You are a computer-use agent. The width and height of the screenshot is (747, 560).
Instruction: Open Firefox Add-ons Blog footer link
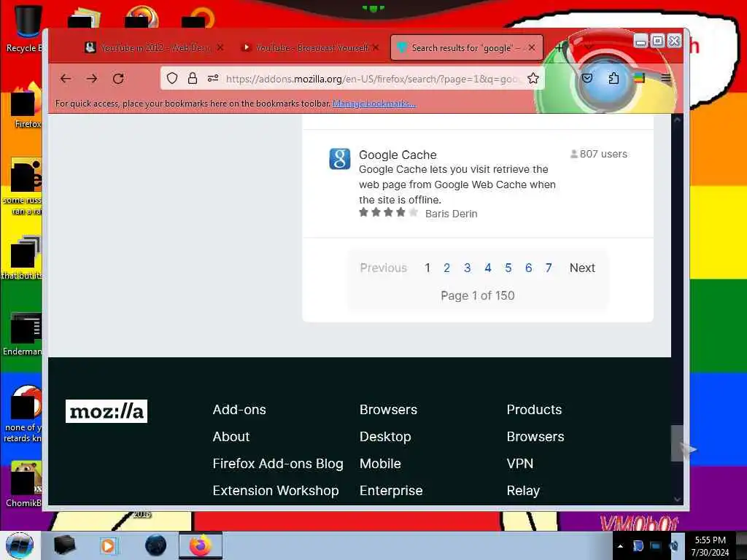(x=278, y=464)
